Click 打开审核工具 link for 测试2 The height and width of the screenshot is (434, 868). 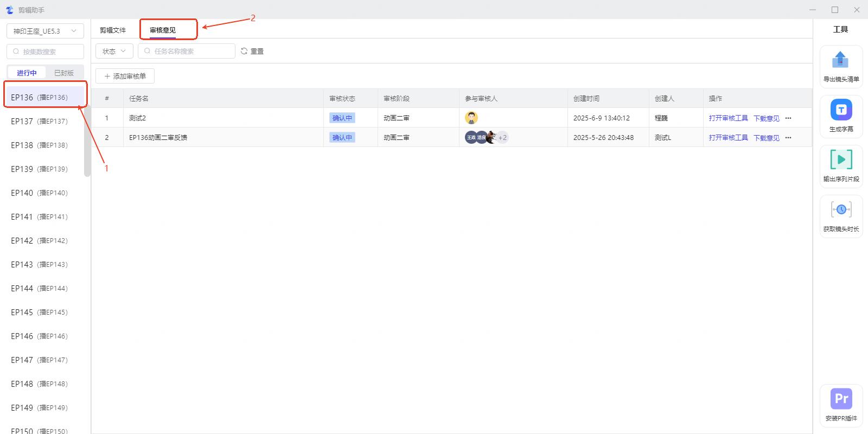pos(728,118)
